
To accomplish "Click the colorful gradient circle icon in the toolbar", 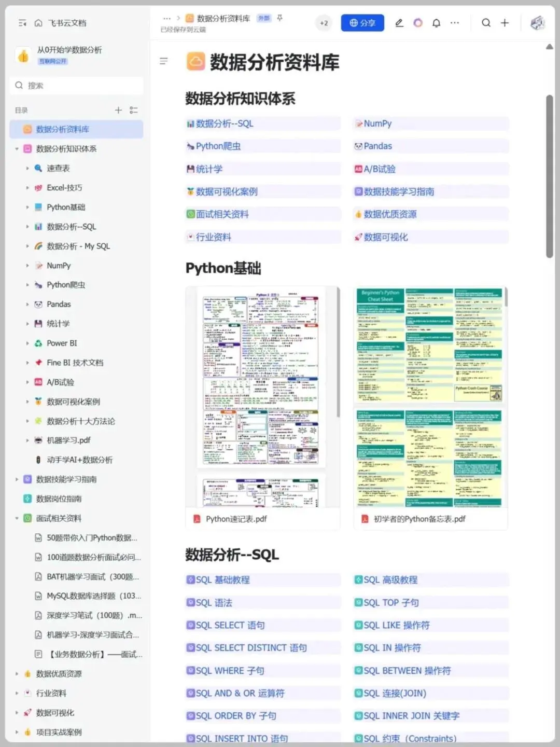I will [x=418, y=23].
